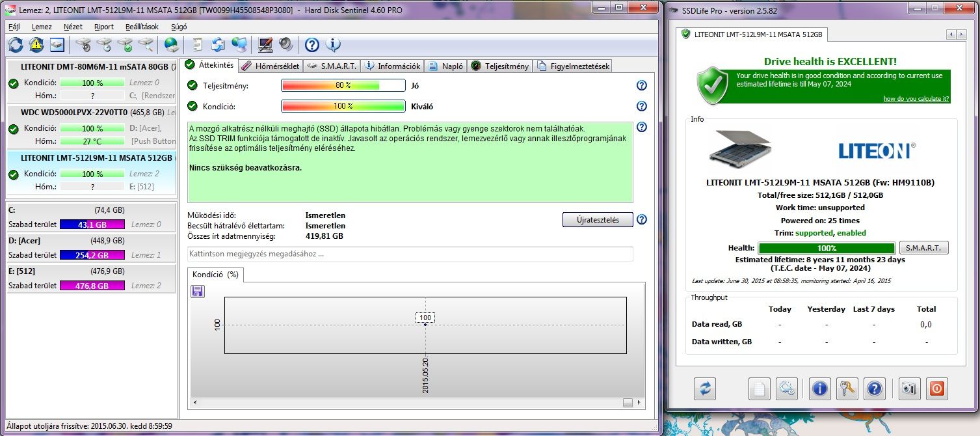Click the SSDLife blue info button
This screenshot has height=436, width=980.
[x=820, y=388]
